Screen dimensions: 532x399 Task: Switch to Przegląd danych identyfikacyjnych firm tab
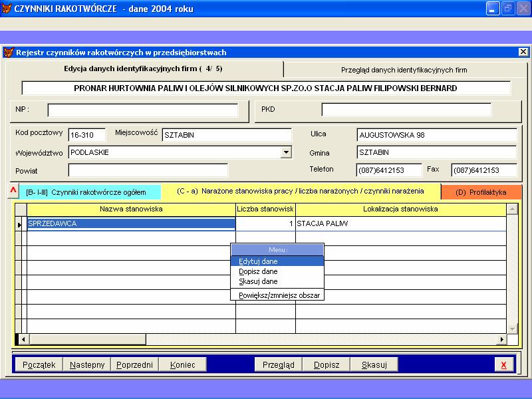coord(404,70)
